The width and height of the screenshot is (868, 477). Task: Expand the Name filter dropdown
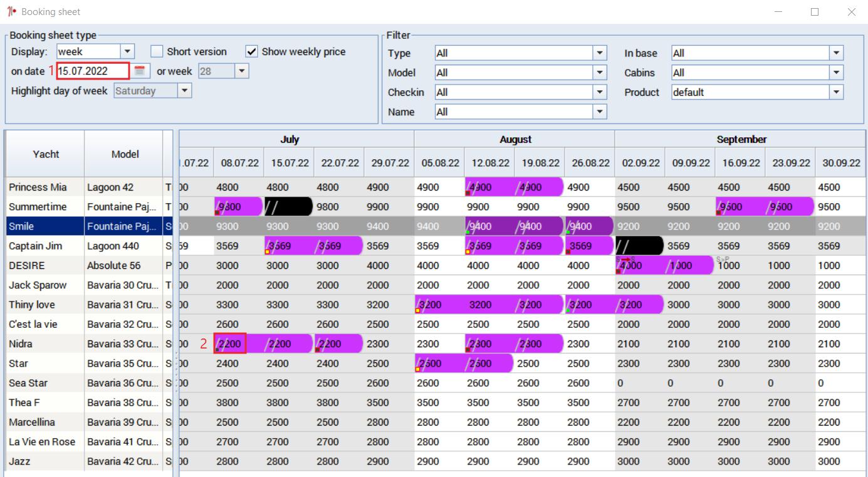(x=600, y=112)
